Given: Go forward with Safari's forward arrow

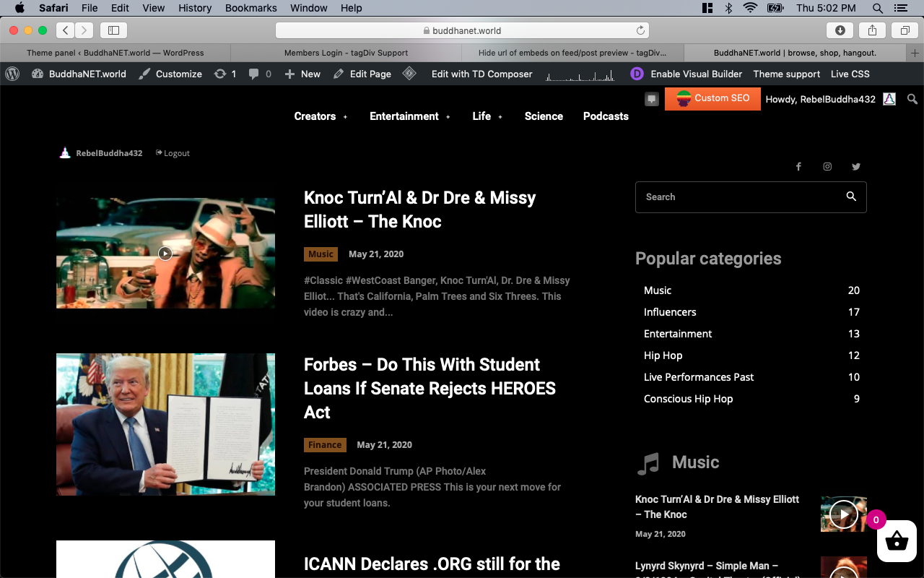Looking at the screenshot, I should pyautogui.click(x=84, y=30).
